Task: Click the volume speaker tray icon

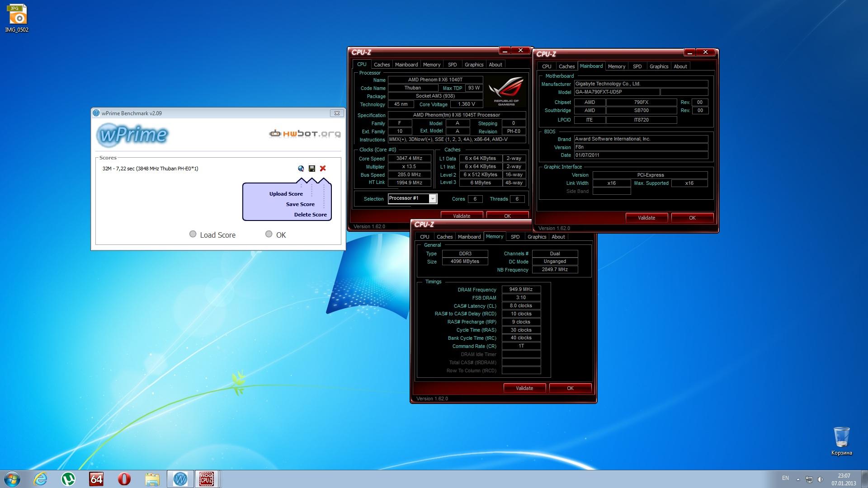Action: [821, 479]
